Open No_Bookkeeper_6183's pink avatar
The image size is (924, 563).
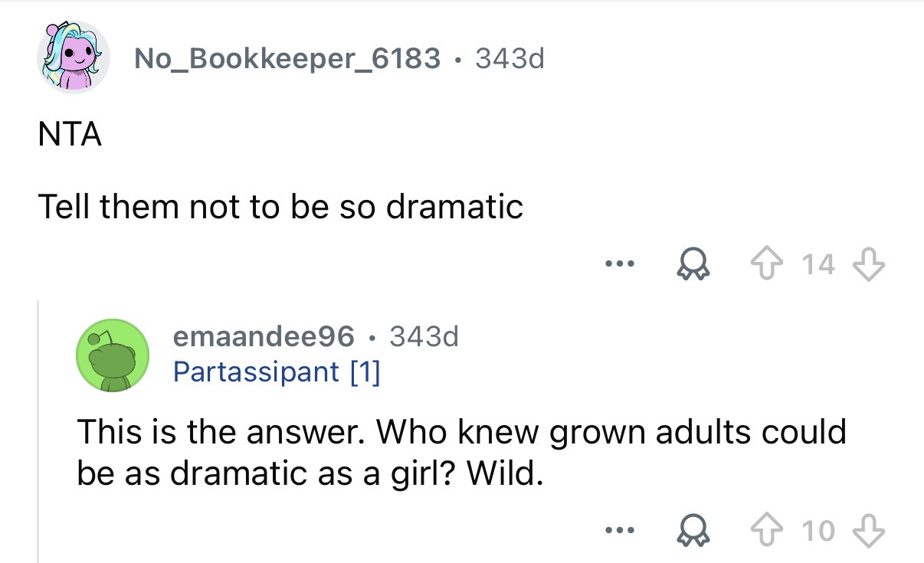click(74, 57)
